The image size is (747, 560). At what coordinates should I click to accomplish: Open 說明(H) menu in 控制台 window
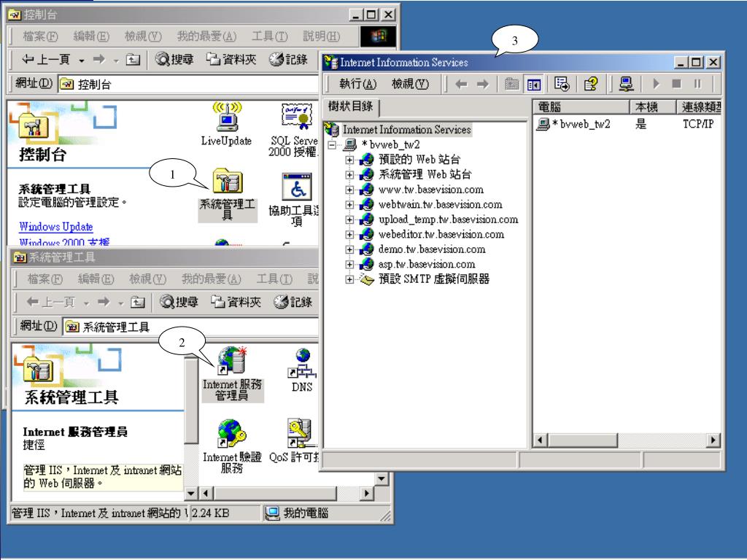[322, 36]
